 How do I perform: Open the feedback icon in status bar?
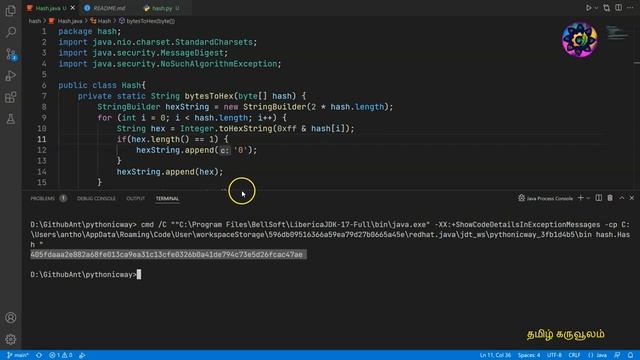click(x=617, y=355)
